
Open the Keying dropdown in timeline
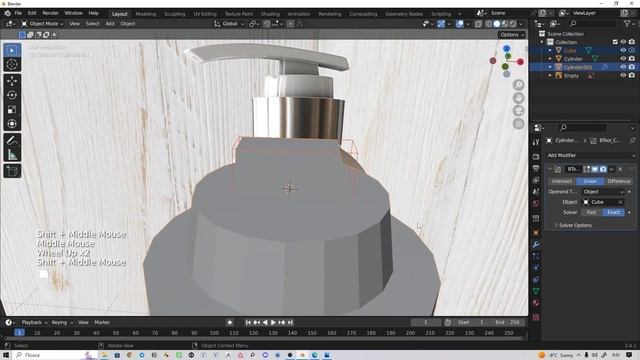62,322
